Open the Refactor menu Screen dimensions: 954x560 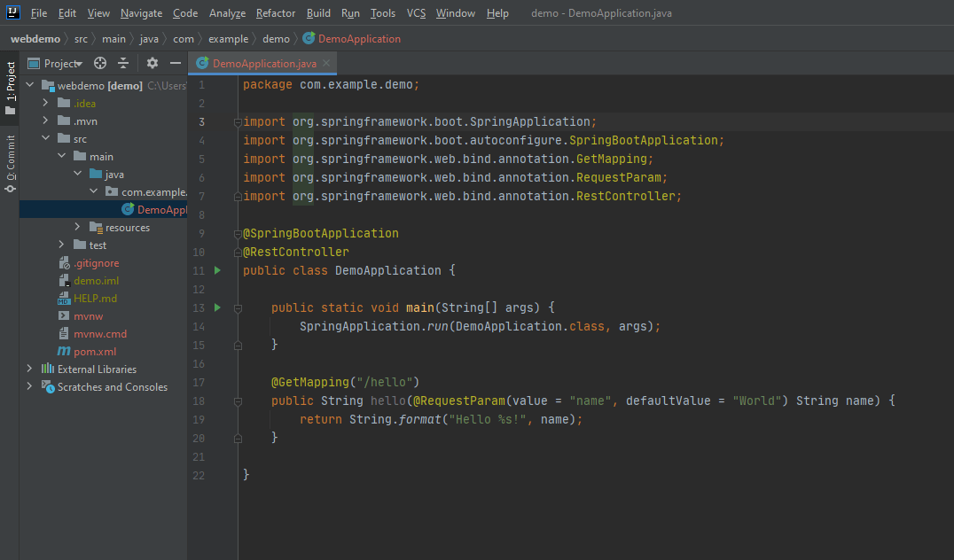pos(275,13)
